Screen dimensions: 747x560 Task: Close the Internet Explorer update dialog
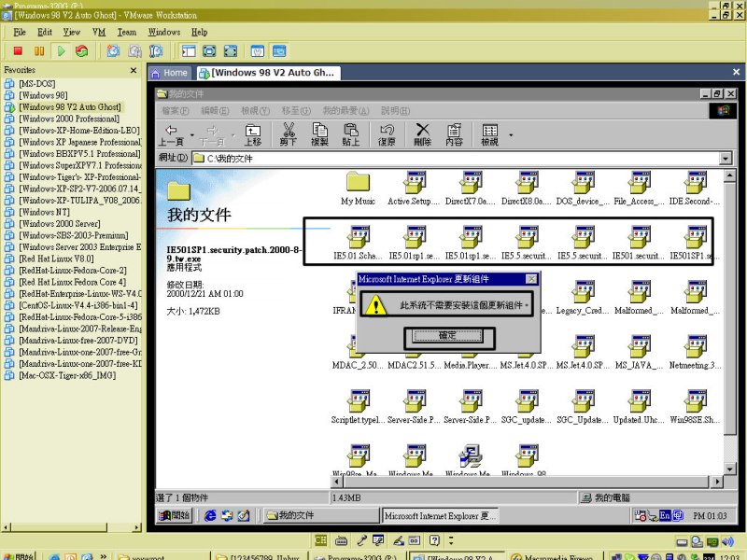(x=531, y=279)
